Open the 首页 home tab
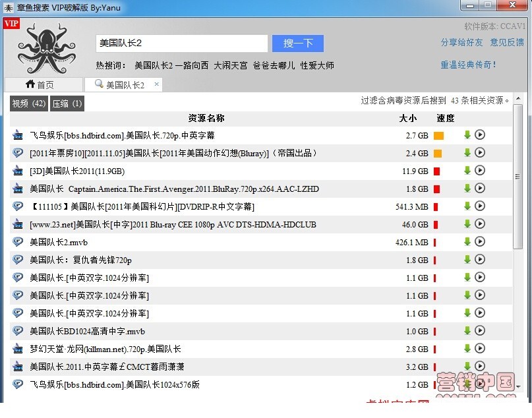 (x=44, y=84)
